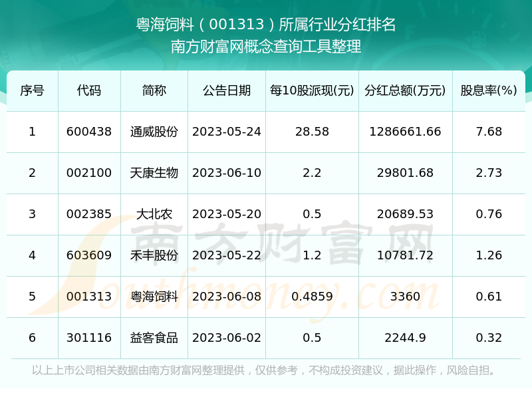This screenshot has width=532, height=403.
Task: Click company name 粤海饲料 in the table
Action: click(154, 297)
